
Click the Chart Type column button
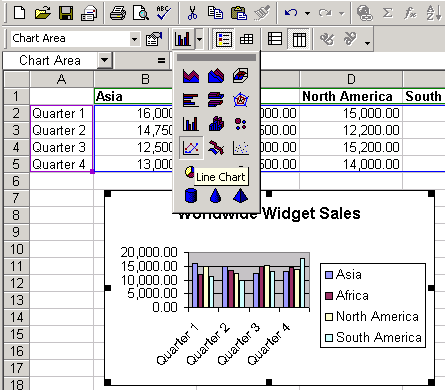click(183, 39)
